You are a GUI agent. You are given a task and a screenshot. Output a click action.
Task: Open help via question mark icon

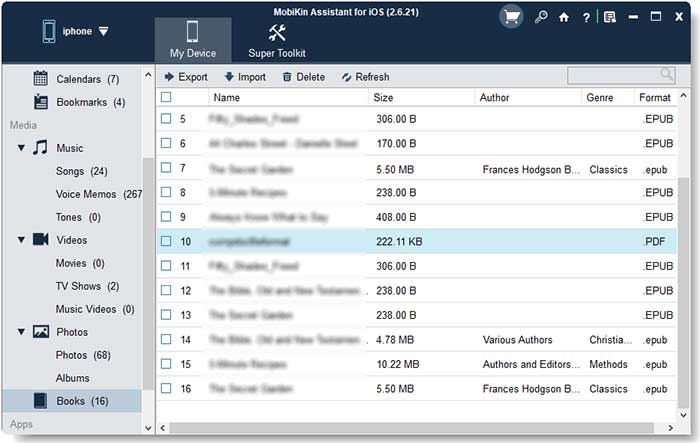click(x=586, y=18)
